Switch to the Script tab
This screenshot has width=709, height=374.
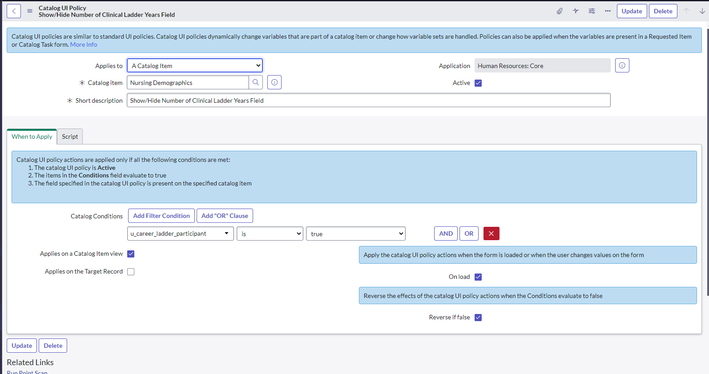(x=70, y=137)
